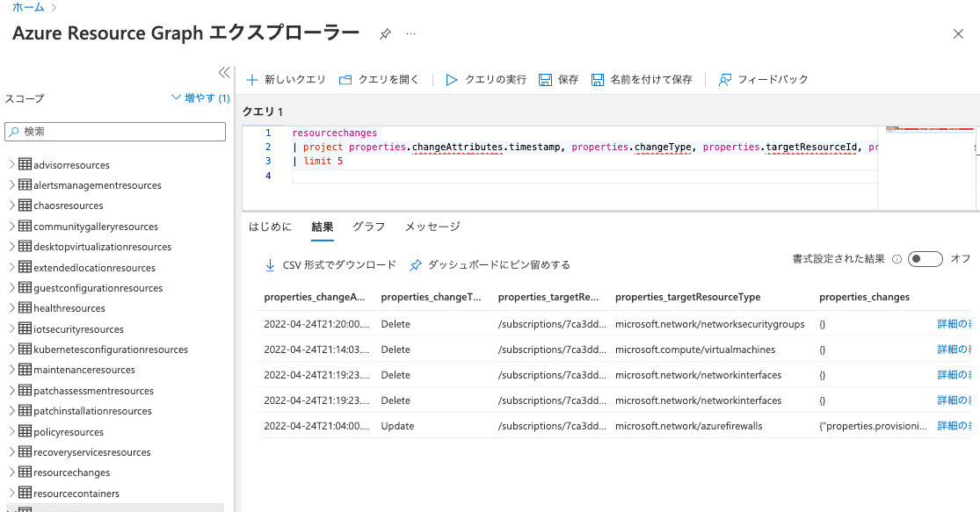
Task: Expand the alertsmanagementresources table node
Action: click(x=12, y=184)
